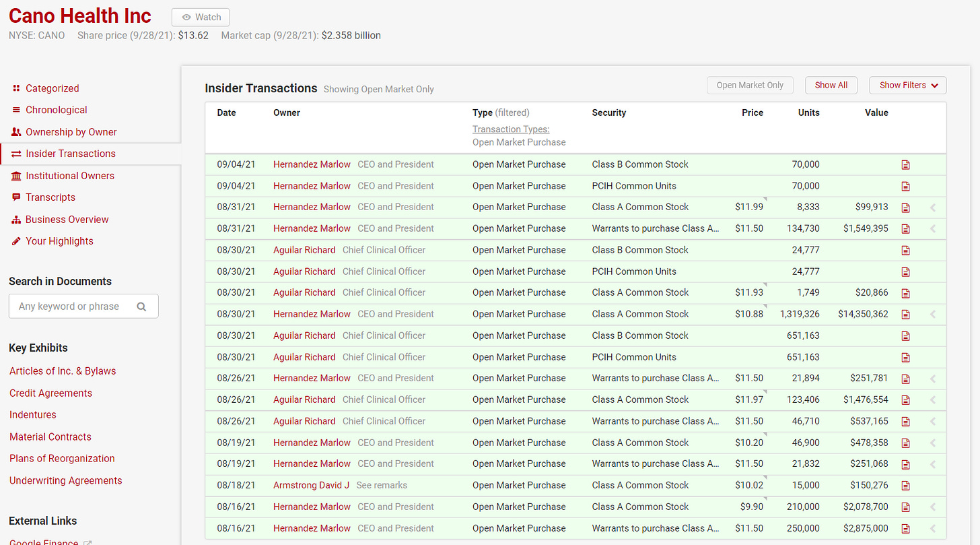Open filing document for 09/04/21 Class B row
Viewport: 980px width, 545px height.
(x=905, y=164)
